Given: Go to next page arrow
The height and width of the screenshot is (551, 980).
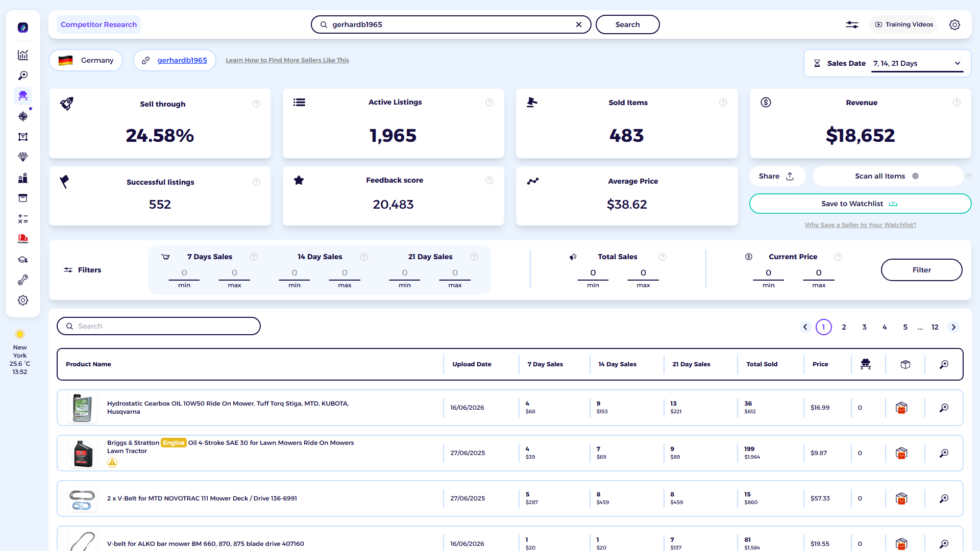Looking at the screenshot, I should (x=953, y=327).
